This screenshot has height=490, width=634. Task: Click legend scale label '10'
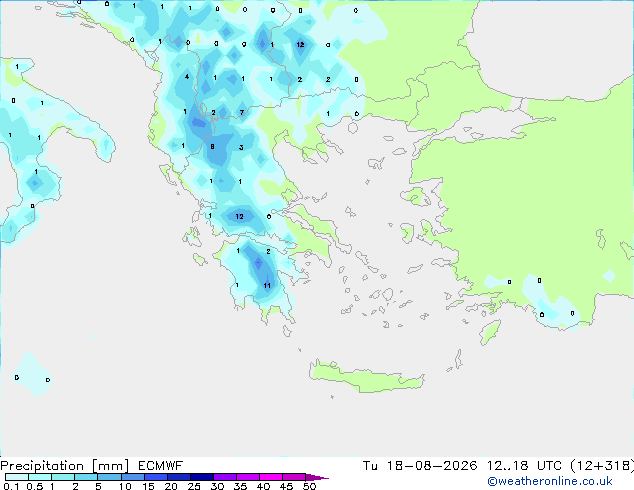(125, 486)
